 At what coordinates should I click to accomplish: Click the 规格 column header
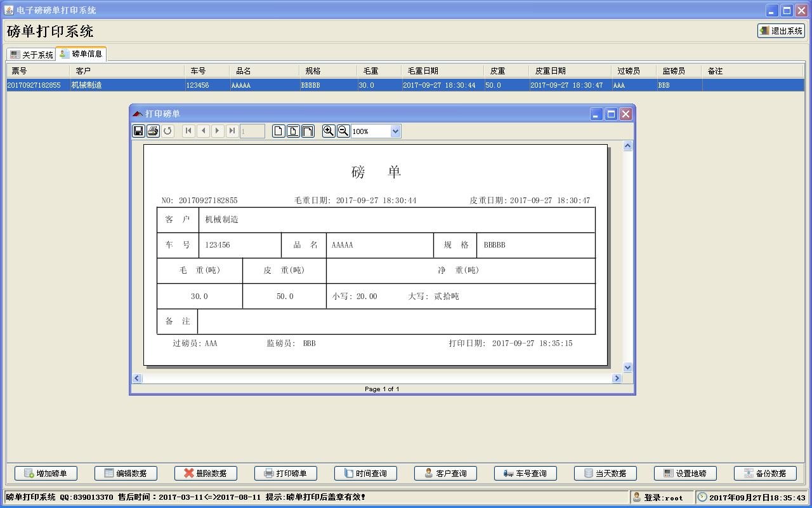pyautogui.click(x=329, y=71)
